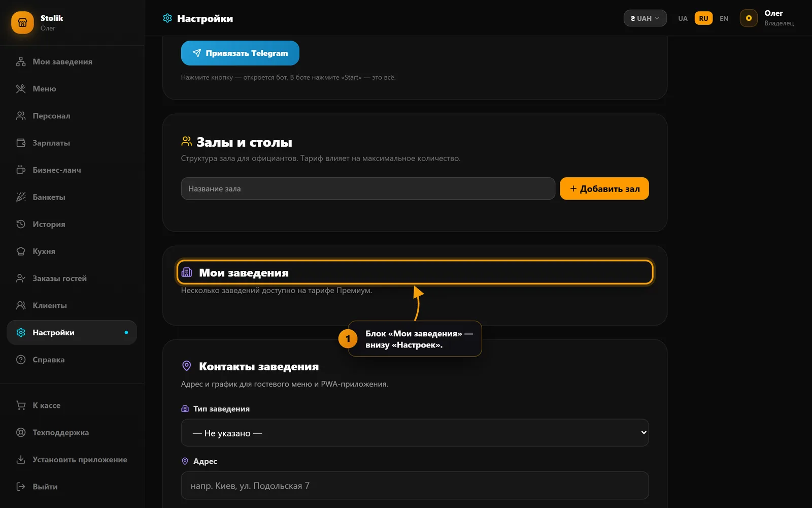Select the RU language option
The image size is (812, 508).
coord(703,18)
